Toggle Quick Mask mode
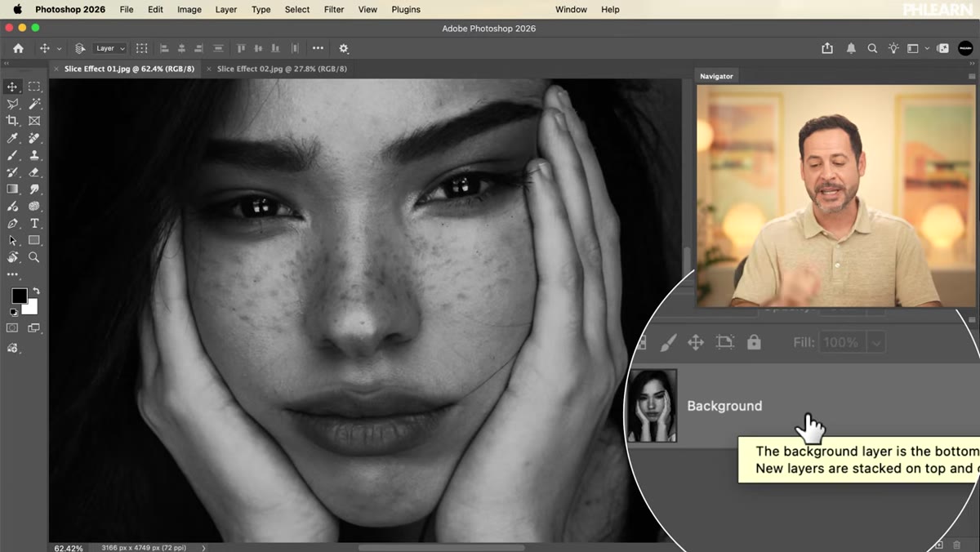Viewport: 980px width, 552px height. pos(12,327)
